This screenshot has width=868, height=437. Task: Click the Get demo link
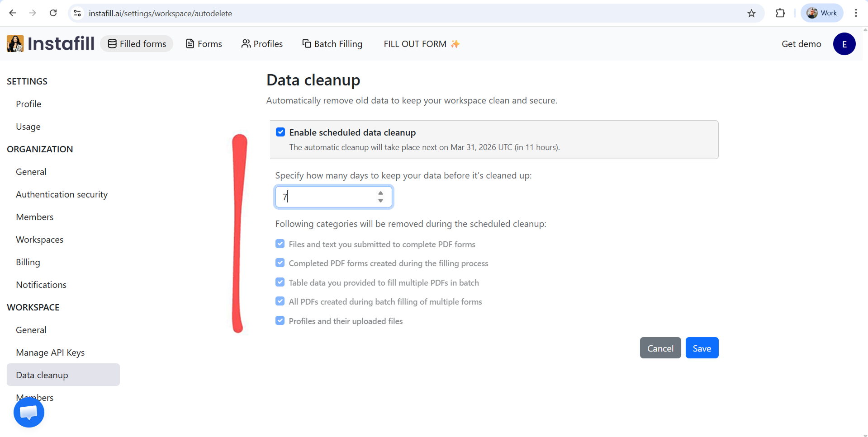tap(801, 44)
